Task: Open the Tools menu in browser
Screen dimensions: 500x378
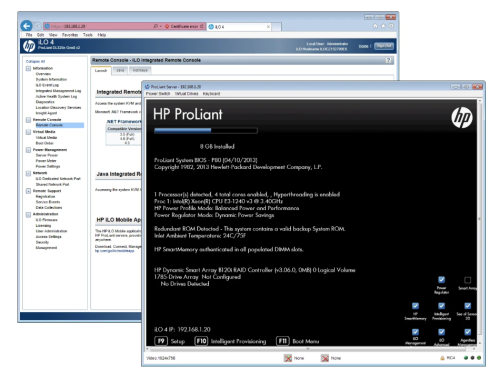Action: point(88,35)
